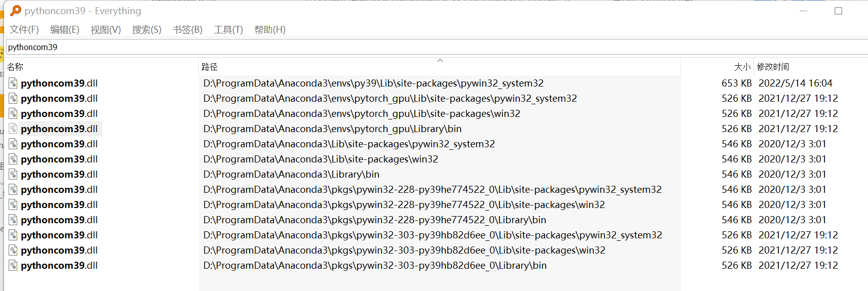Click 2020/12/3 3:01 date in pywin32-228 Library\bin row
This screenshot has height=291, width=868.
(792, 220)
